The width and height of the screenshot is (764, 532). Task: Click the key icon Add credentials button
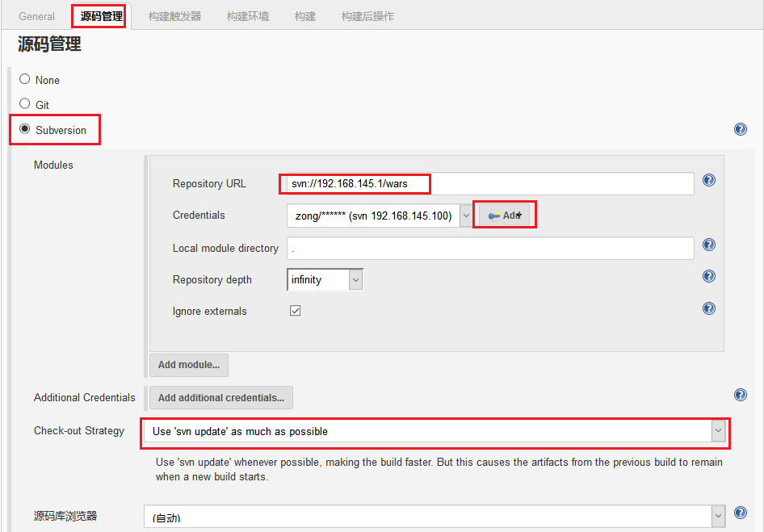[505, 216]
